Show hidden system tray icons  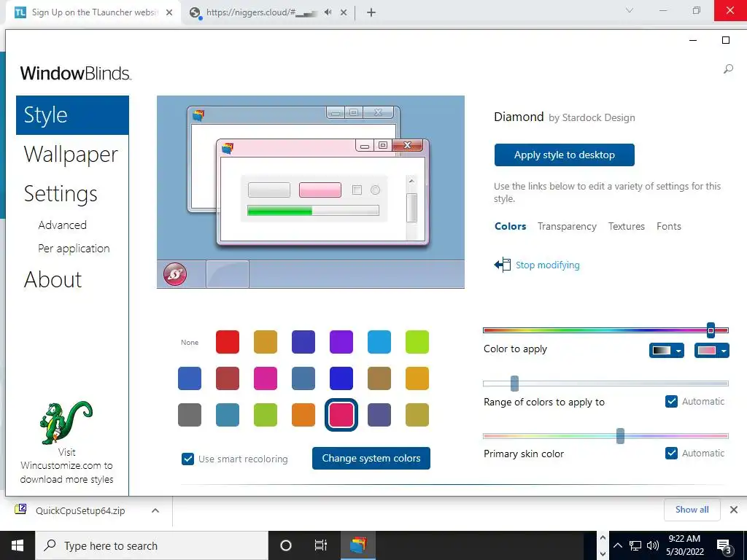pos(617,545)
